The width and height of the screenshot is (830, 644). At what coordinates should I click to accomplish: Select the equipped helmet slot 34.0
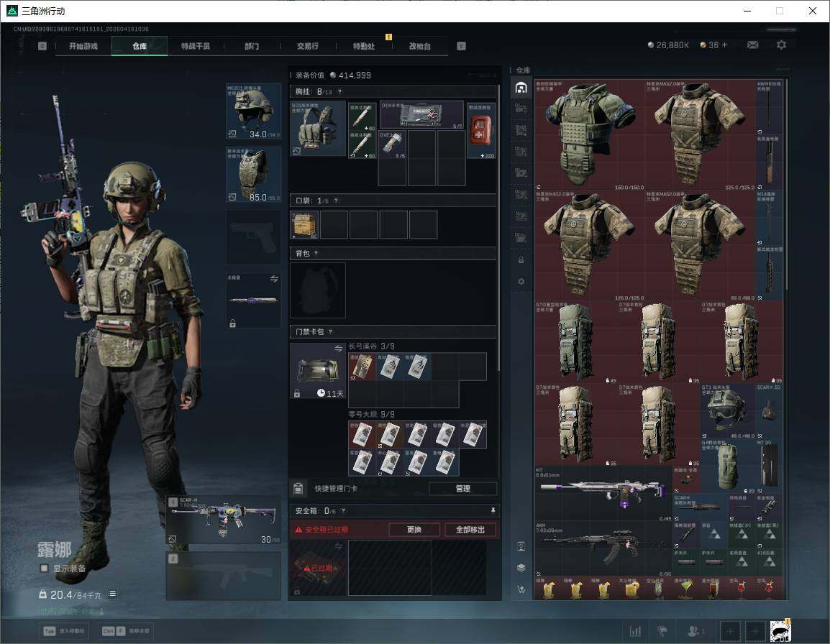coord(254,111)
